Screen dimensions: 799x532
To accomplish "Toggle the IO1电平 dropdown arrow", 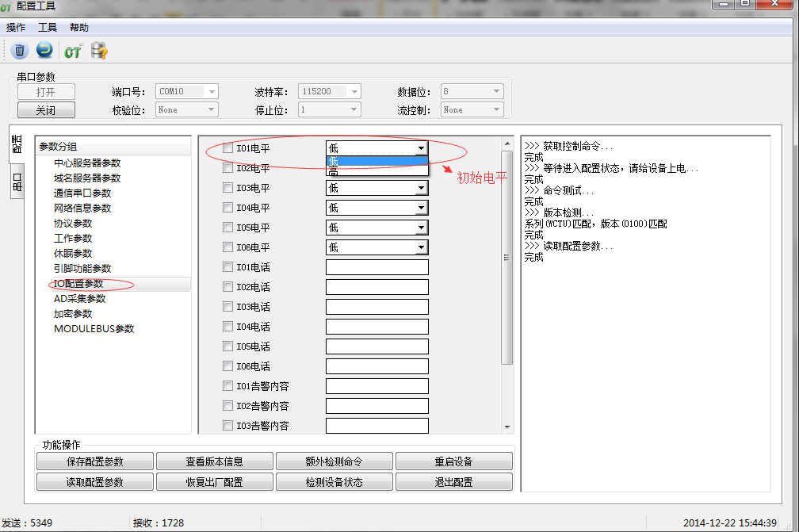I will point(421,148).
